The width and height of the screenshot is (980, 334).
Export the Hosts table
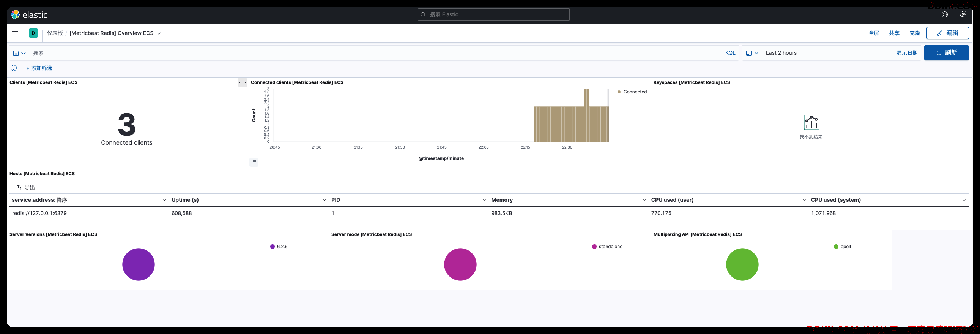[25, 187]
